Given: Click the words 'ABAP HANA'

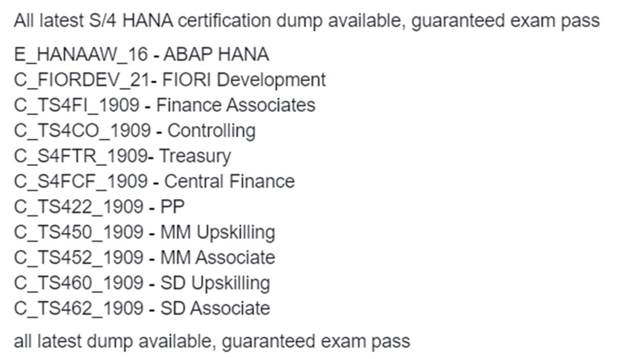Looking at the screenshot, I should tap(216, 55).
